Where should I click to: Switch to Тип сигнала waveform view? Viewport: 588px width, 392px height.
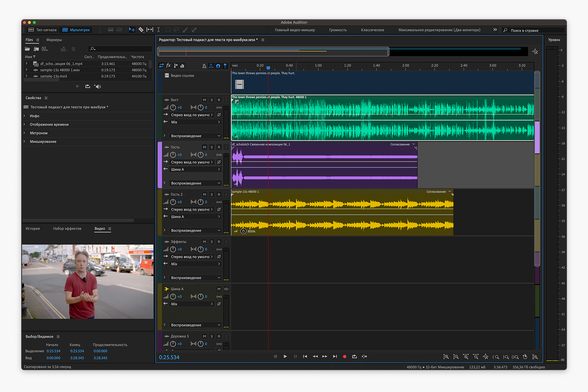tap(43, 30)
